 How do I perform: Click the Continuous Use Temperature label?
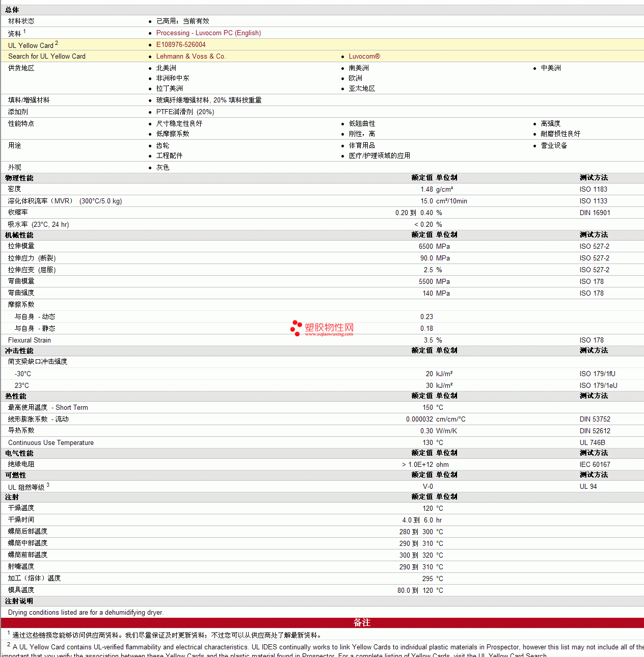pyautogui.click(x=51, y=442)
